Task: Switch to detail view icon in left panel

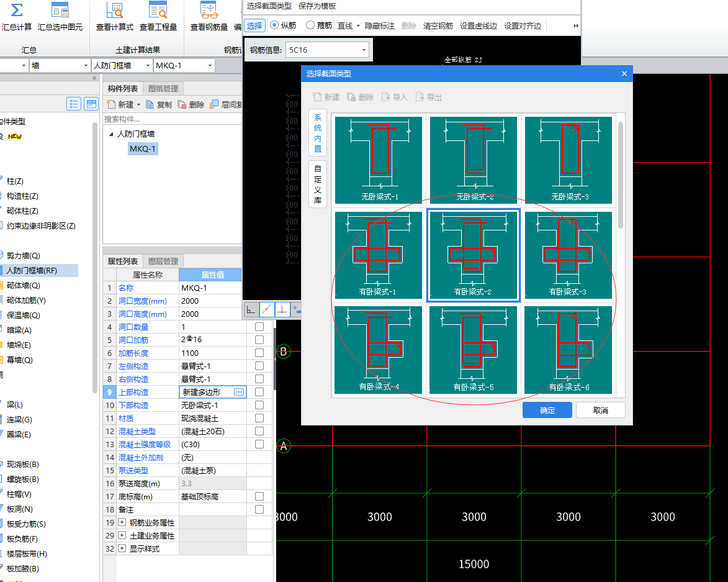Action: coord(91,104)
